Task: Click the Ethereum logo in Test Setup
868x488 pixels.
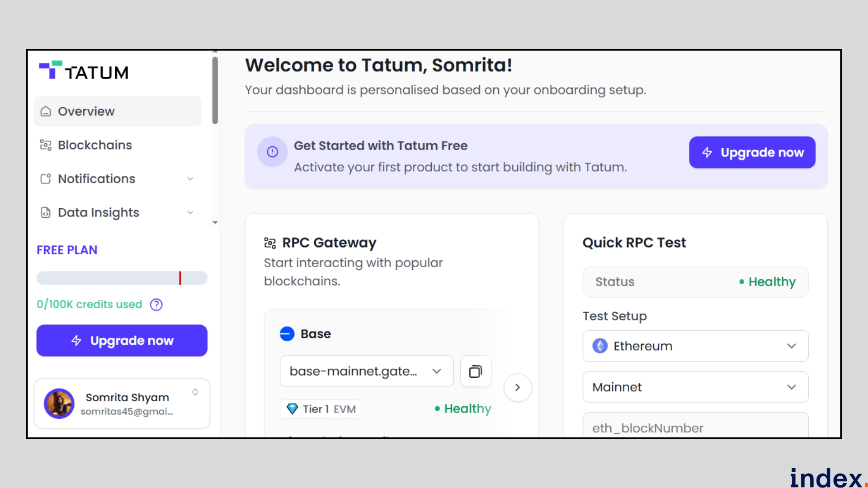Action: click(600, 346)
